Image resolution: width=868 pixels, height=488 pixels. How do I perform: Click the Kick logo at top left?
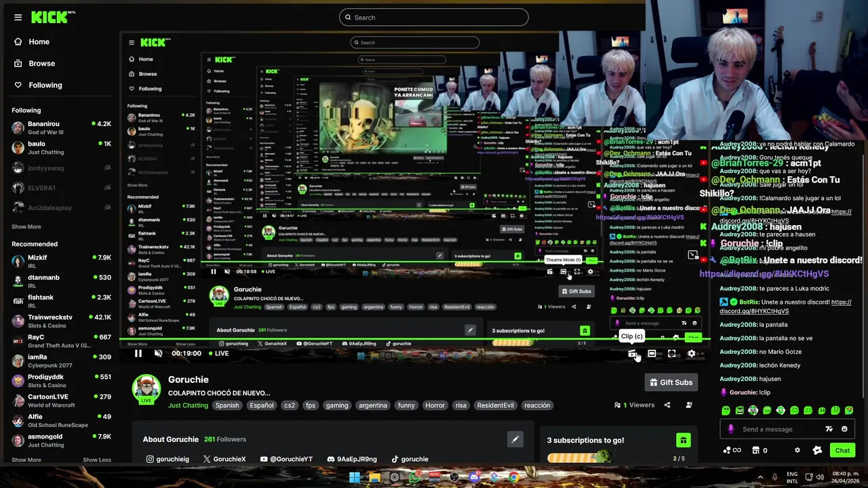[53, 17]
